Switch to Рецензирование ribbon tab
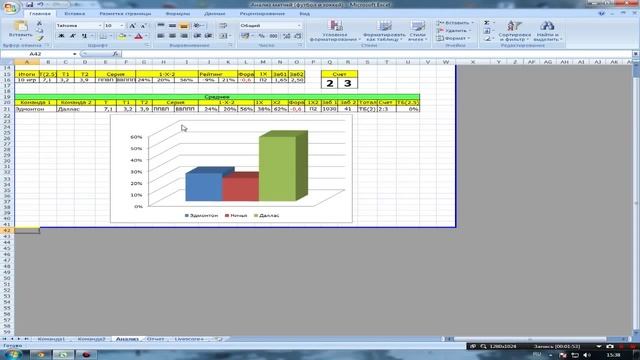 [262, 14]
